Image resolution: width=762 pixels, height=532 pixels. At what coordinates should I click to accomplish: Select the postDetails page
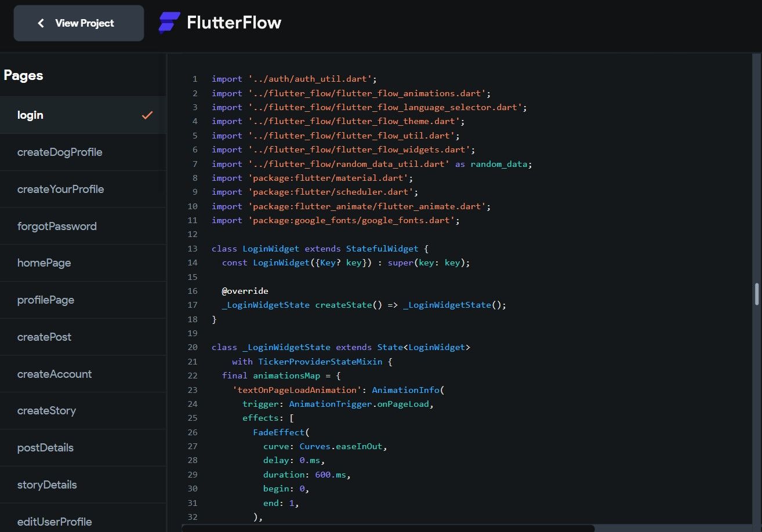point(45,447)
